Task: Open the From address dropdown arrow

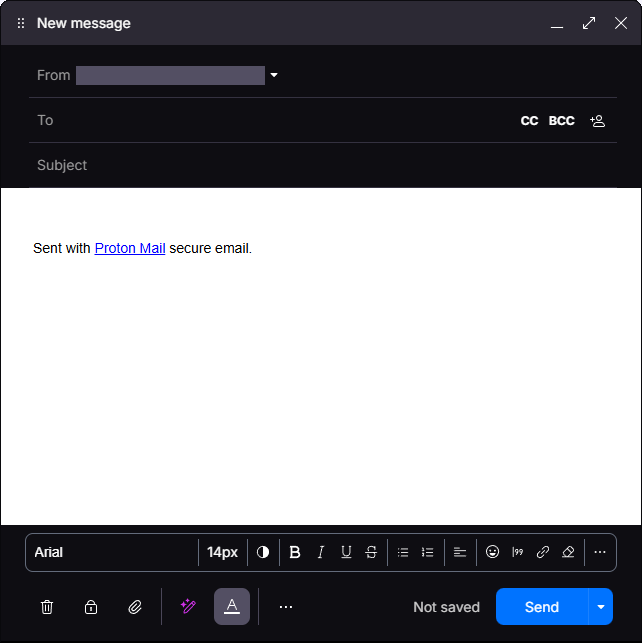Action: (274, 75)
